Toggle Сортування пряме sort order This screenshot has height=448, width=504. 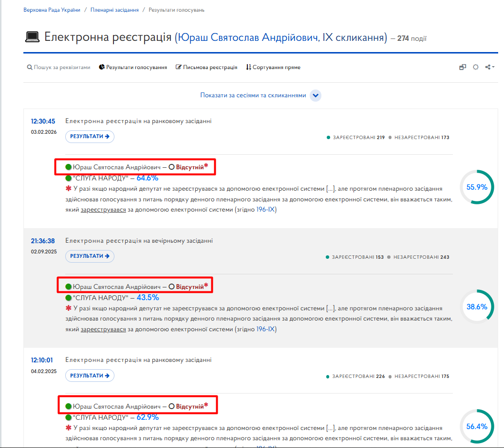273,67
